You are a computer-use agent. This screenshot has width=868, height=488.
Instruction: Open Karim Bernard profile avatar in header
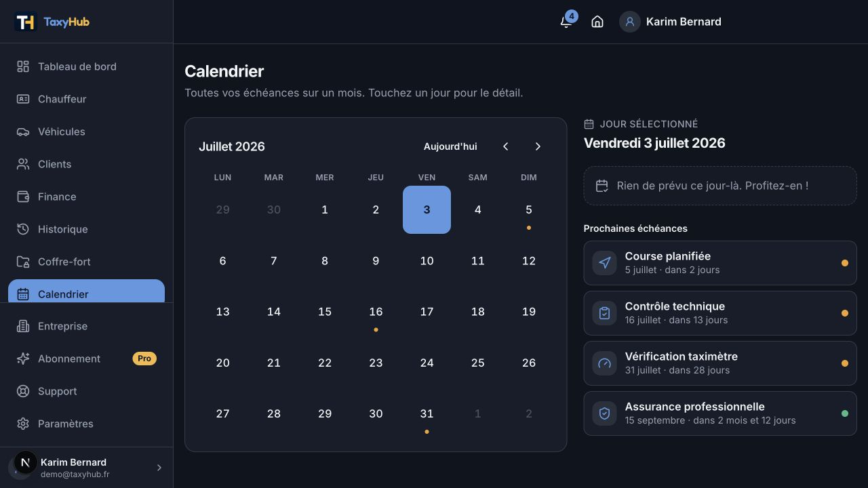630,22
